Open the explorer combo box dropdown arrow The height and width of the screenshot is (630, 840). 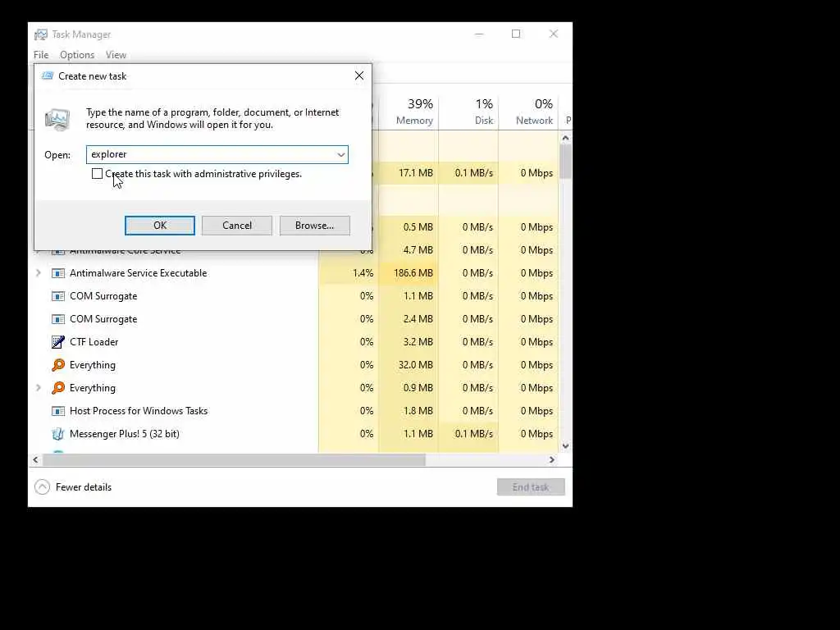(x=340, y=155)
